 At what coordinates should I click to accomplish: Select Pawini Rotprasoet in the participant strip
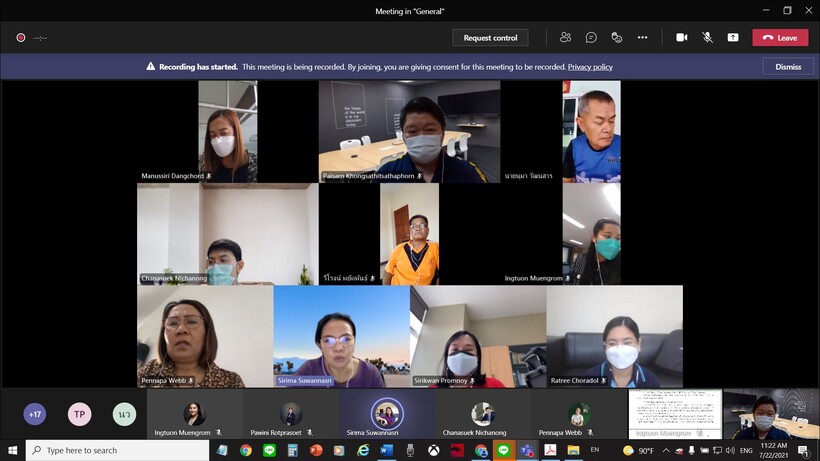(x=291, y=414)
